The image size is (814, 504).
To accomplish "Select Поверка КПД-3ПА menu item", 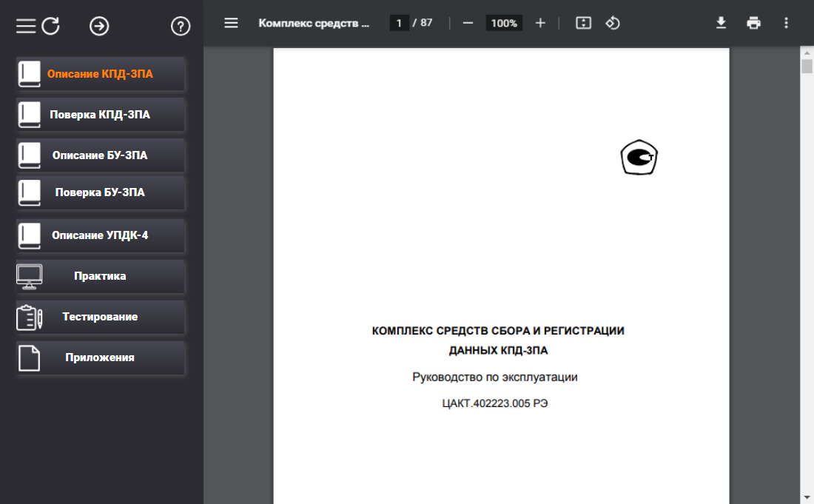I will (101, 115).
